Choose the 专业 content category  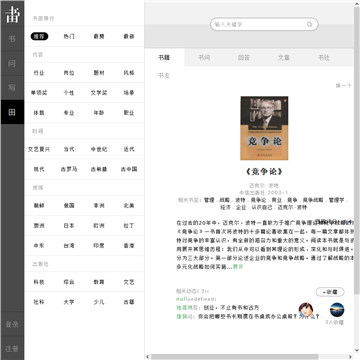coord(69,113)
